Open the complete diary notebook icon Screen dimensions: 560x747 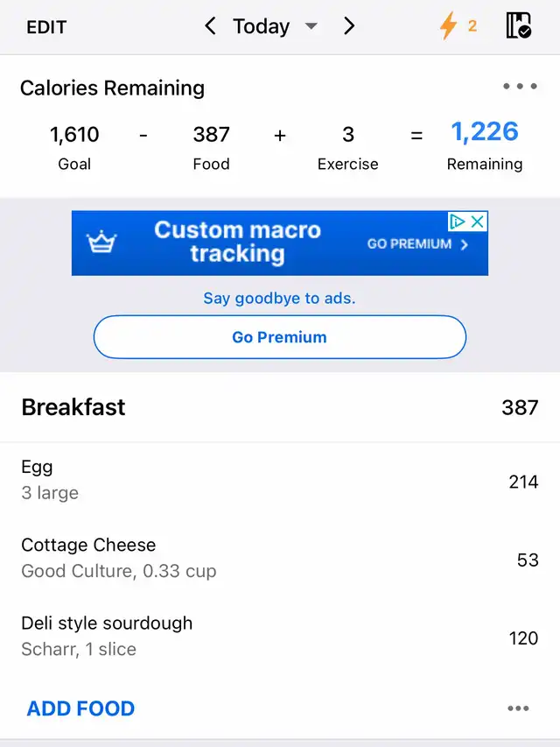[x=518, y=25]
